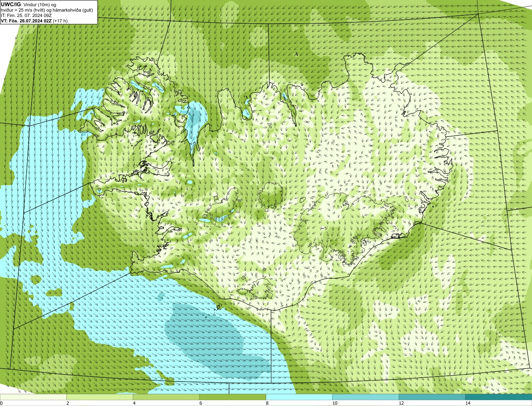Click the 6–8 m/s dark green legend swatch

[x=233, y=397]
